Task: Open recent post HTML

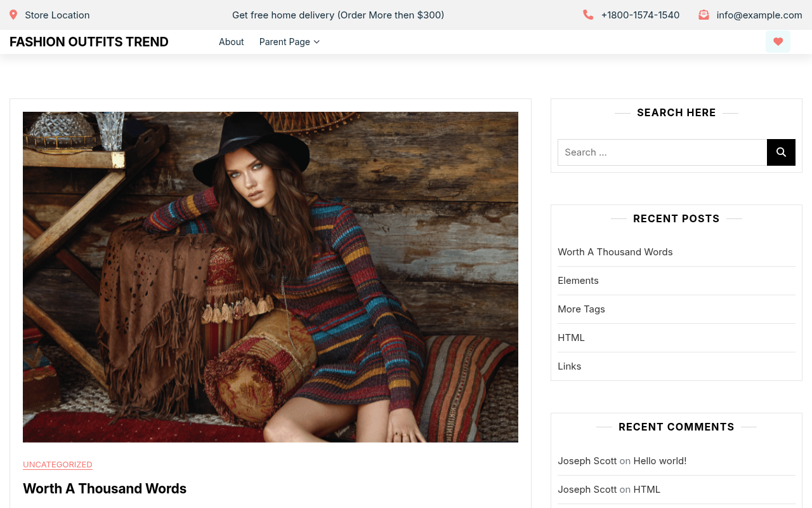Action: (571, 338)
